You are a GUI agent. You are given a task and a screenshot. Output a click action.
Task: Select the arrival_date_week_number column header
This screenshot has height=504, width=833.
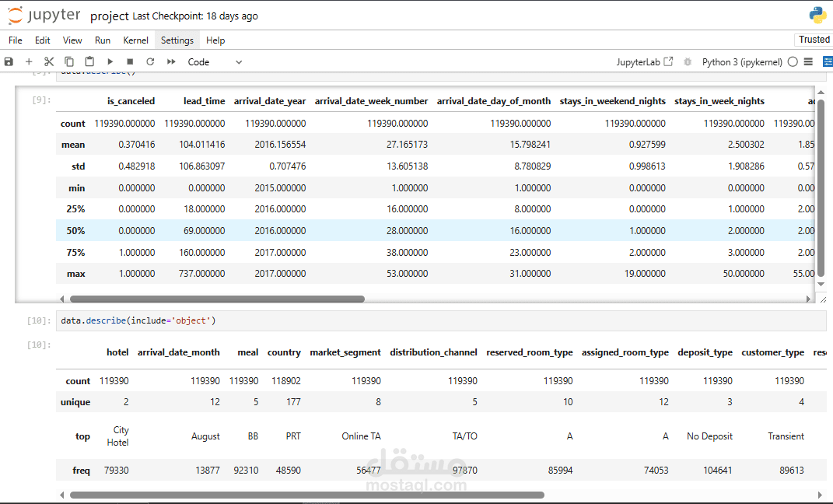coord(371,101)
